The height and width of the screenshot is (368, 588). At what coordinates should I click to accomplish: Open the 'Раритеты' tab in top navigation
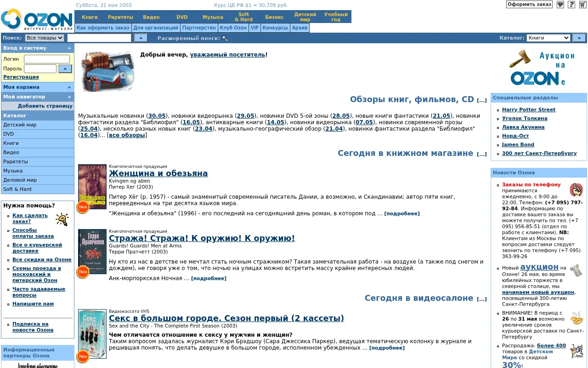click(x=120, y=17)
